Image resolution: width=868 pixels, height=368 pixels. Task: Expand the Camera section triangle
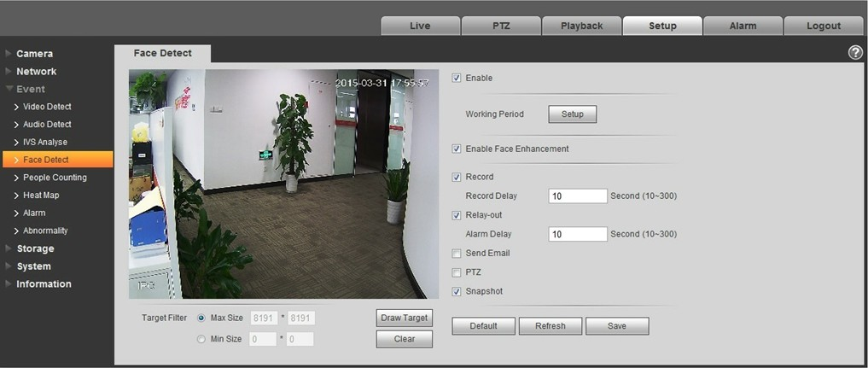click(x=9, y=54)
